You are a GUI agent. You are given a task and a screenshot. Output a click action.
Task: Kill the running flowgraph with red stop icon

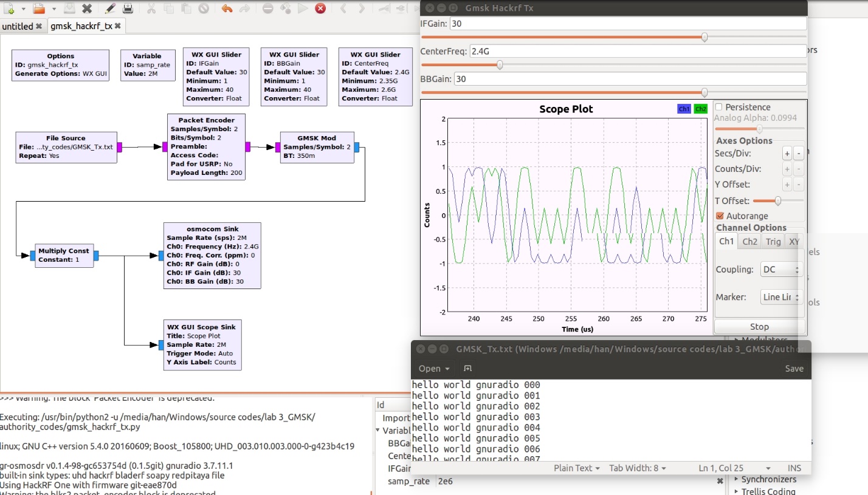pyautogui.click(x=320, y=9)
